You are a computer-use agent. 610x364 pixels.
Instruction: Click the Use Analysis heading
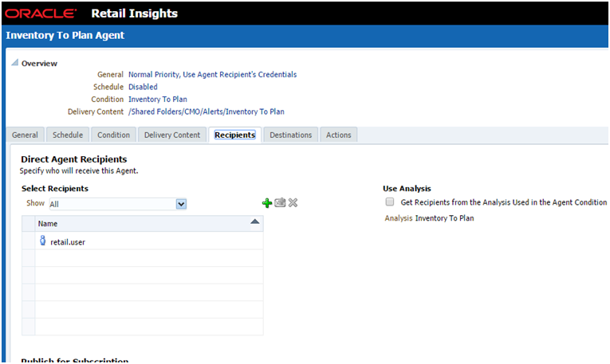407,189
